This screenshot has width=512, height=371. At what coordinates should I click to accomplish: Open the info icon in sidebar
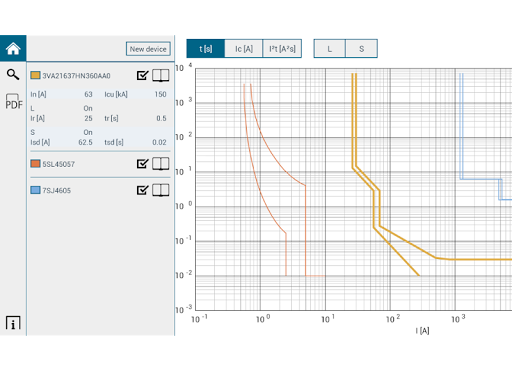[13, 323]
